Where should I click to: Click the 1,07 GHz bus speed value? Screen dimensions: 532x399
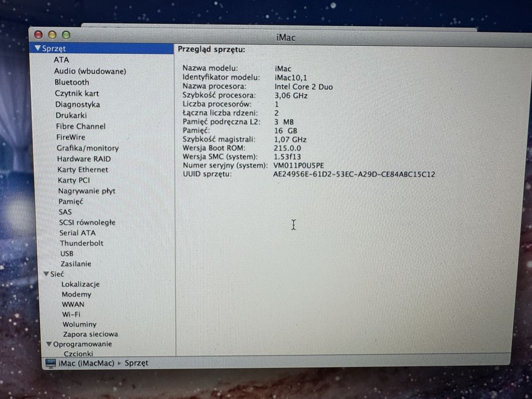point(290,139)
